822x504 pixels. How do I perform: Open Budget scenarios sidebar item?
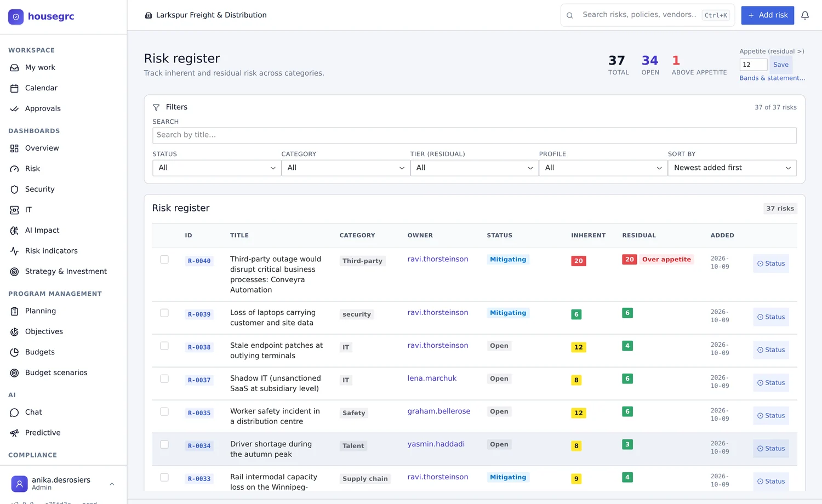pyautogui.click(x=56, y=373)
